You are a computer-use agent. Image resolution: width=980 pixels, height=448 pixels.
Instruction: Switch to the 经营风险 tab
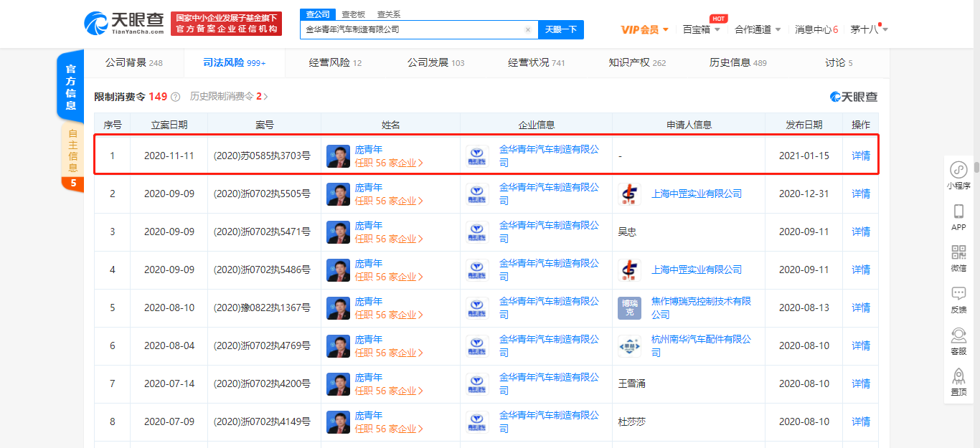(335, 63)
